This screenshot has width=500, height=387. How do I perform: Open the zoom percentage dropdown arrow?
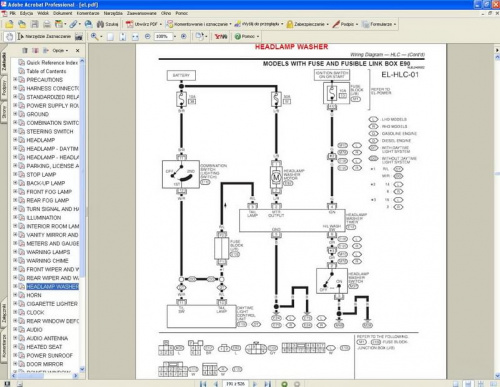click(175, 36)
